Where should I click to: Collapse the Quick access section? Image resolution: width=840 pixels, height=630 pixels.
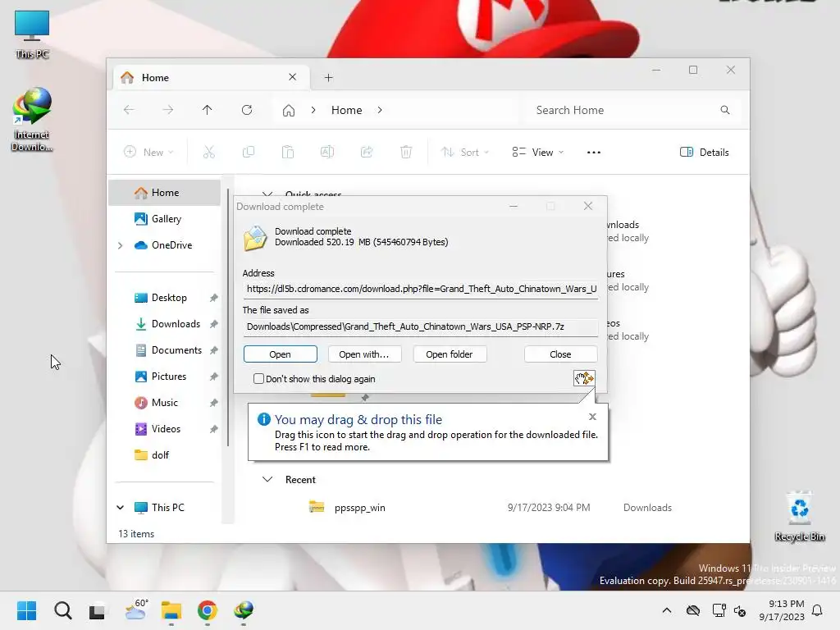click(x=267, y=194)
